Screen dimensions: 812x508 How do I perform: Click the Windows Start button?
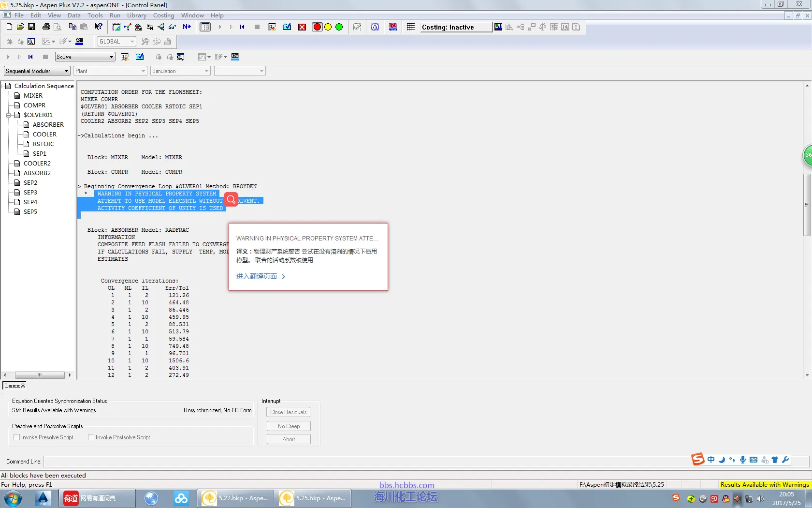(x=13, y=498)
